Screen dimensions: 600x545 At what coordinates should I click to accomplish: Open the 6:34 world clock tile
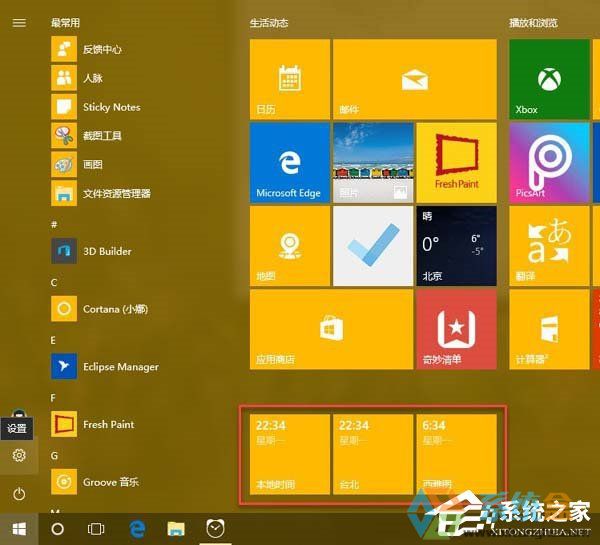[457, 454]
